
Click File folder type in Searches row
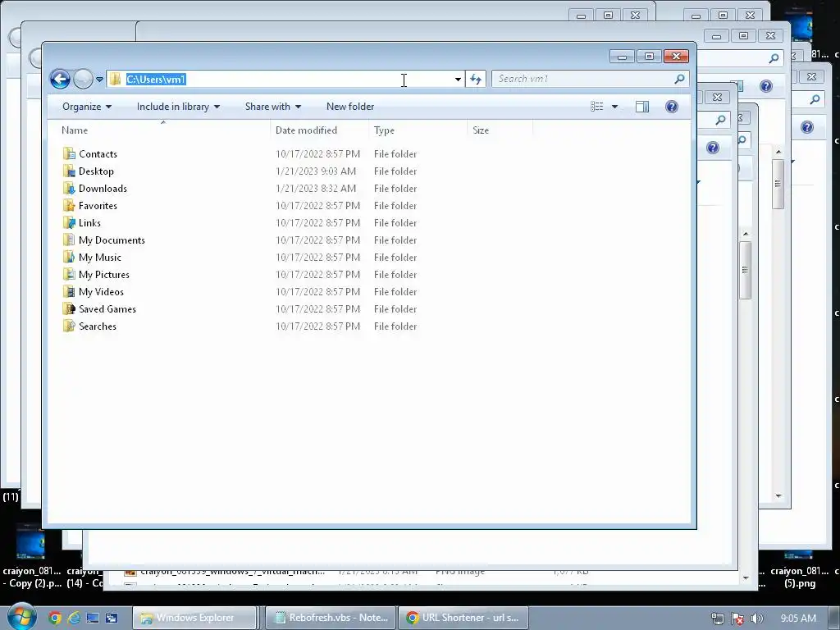pos(395,326)
